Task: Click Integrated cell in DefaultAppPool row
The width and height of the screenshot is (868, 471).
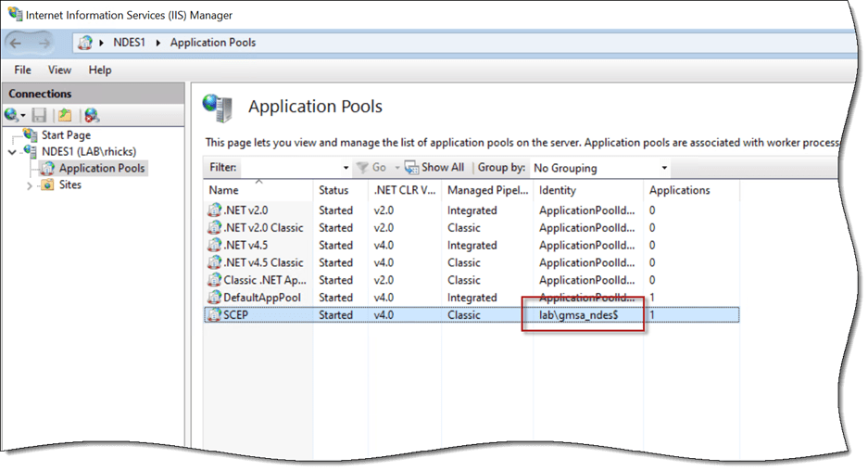Action: pos(472,298)
